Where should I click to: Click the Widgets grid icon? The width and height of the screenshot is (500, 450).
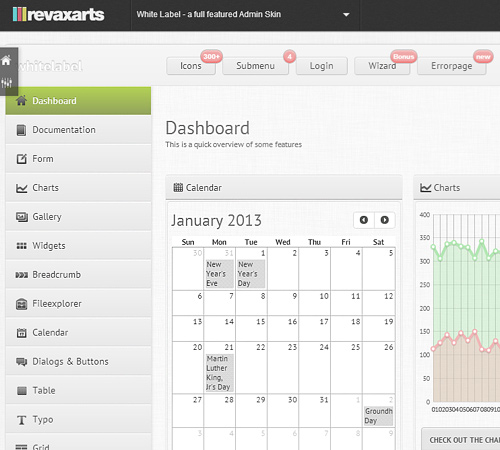22,246
